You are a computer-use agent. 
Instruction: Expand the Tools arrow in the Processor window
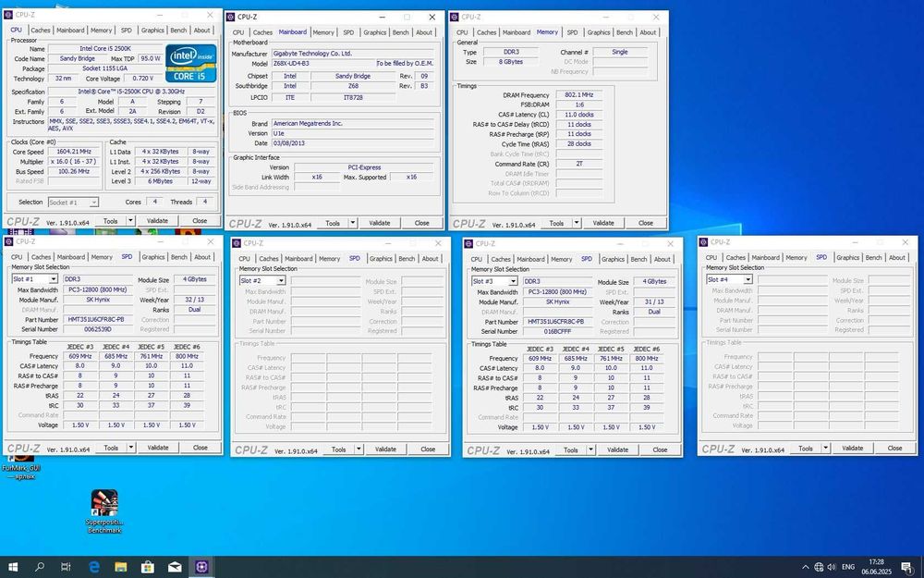click(130, 221)
